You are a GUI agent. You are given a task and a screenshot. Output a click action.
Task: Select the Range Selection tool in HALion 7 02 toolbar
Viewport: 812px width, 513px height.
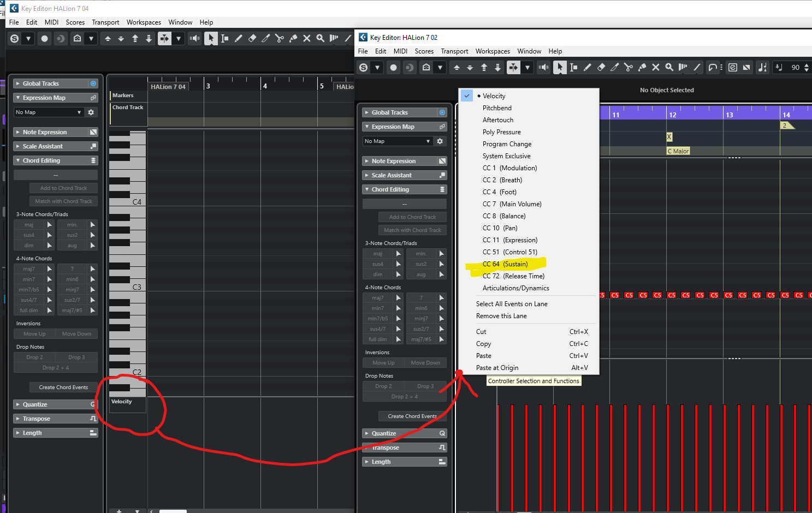click(573, 67)
